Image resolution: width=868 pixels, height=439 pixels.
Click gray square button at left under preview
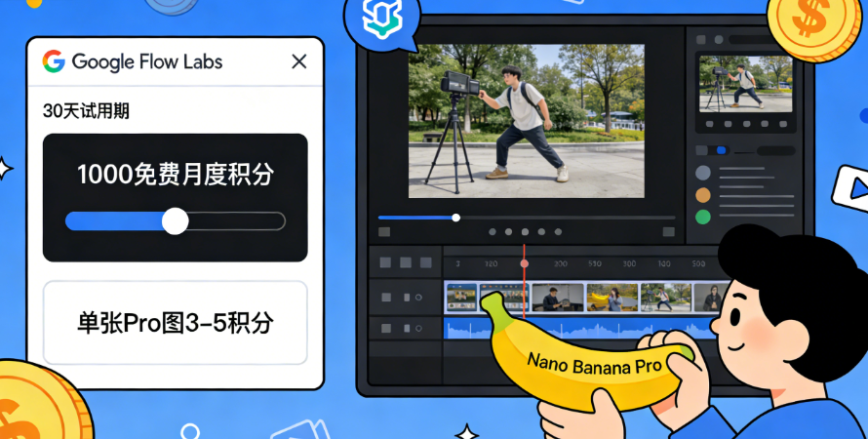tap(384, 232)
